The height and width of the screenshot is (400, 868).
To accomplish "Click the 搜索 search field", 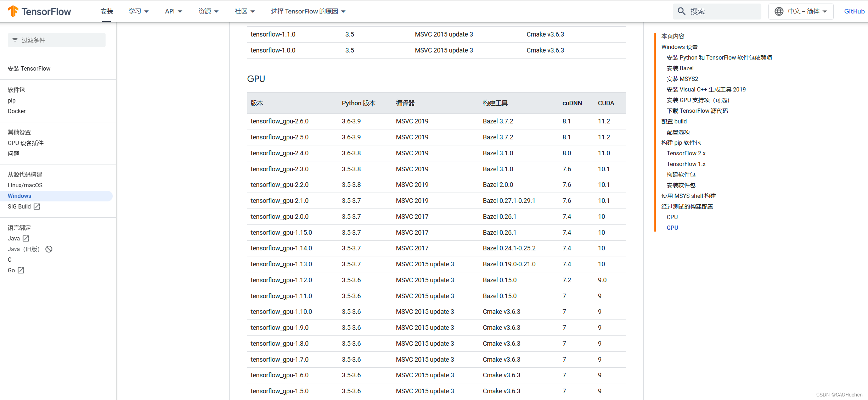I will click(x=717, y=11).
